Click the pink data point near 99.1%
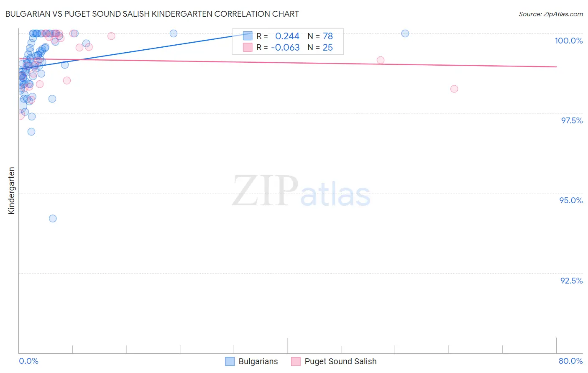 [x=380, y=60]
